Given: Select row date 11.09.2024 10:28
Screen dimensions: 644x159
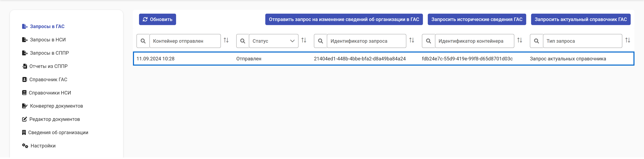Looking at the screenshot, I should (155, 59).
